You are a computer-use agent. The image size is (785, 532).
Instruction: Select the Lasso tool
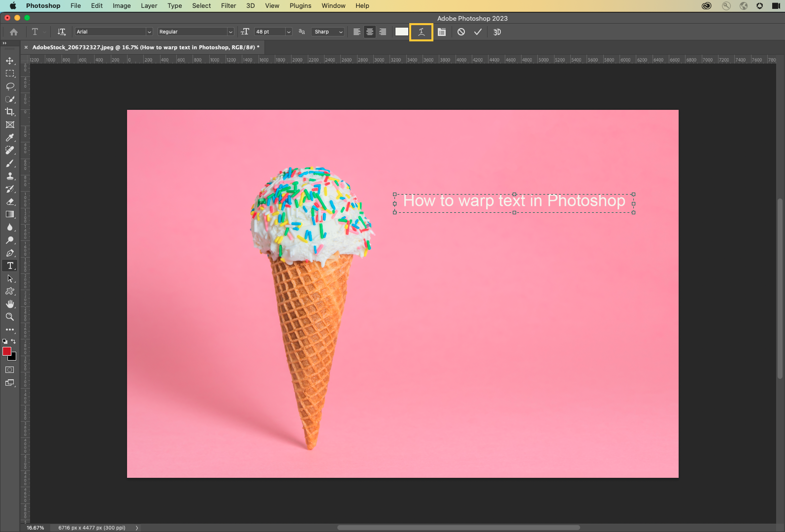point(10,86)
